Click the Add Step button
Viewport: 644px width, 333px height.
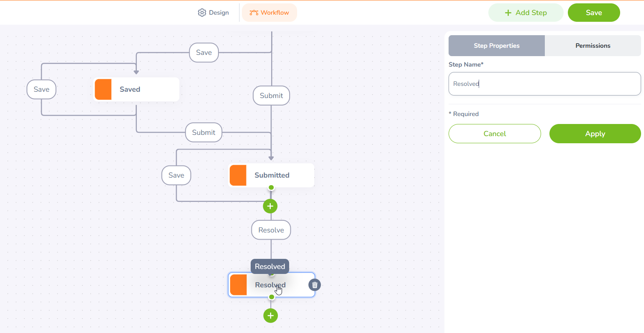click(526, 13)
